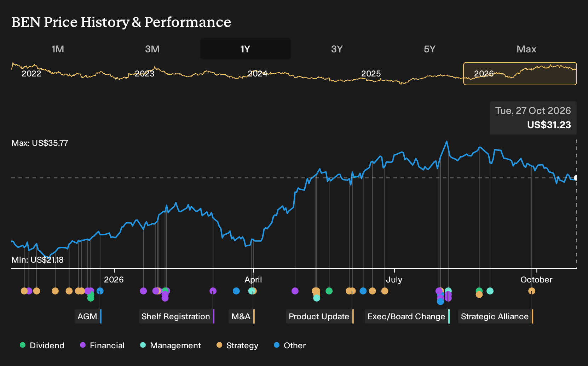Viewport: 588px width, 366px height.
Task: Switch to the 5Y time range
Action: click(430, 49)
